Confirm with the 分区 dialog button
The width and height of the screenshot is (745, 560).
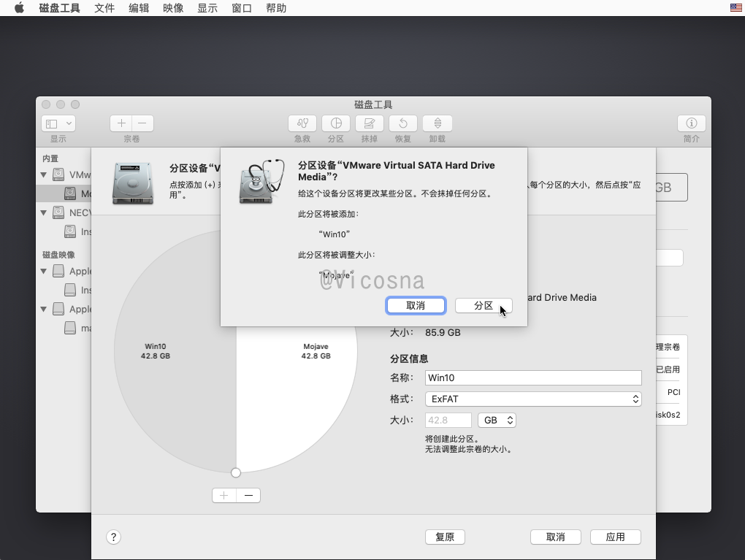point(484,305)
